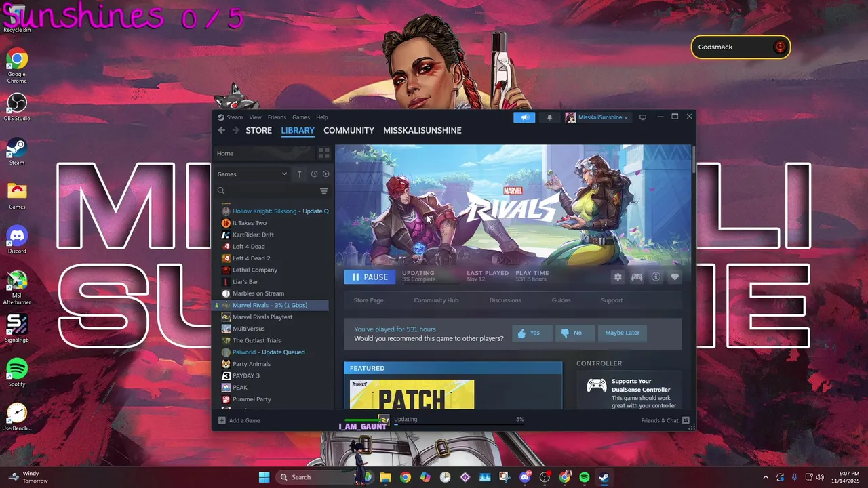Open library advanced filter options icon

324,191
